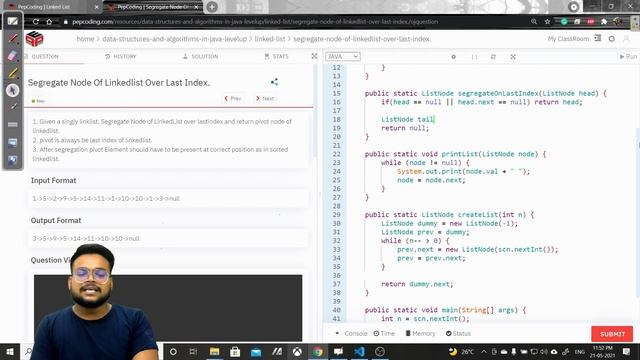Open the whiteboard icon atop annotation toolbar

[x=13, y=21]
